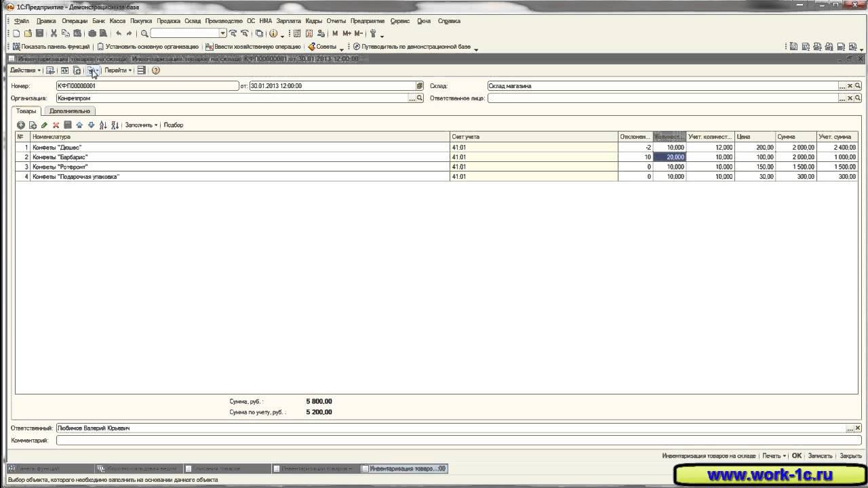Click the Записать button

820,456
